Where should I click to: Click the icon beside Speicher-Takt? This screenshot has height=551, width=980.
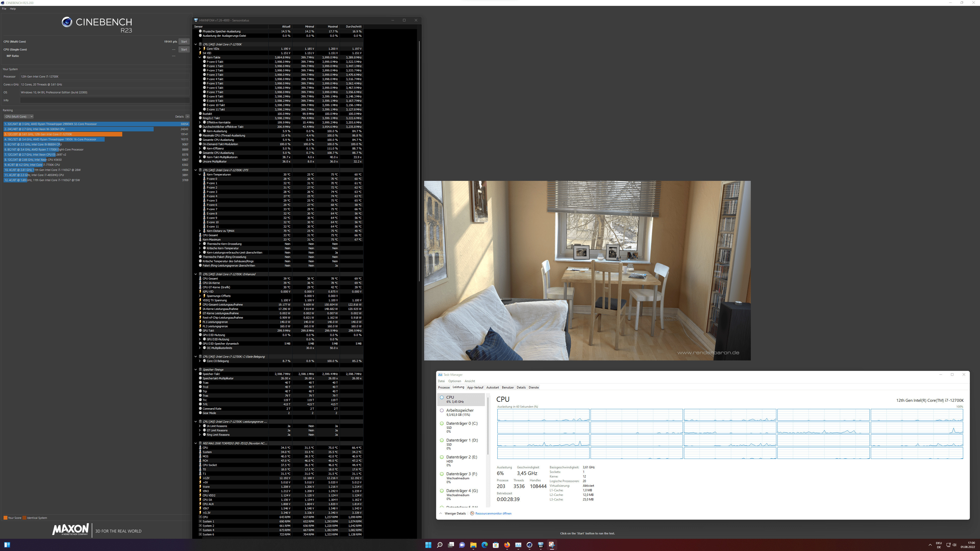[x=201, y=374]
